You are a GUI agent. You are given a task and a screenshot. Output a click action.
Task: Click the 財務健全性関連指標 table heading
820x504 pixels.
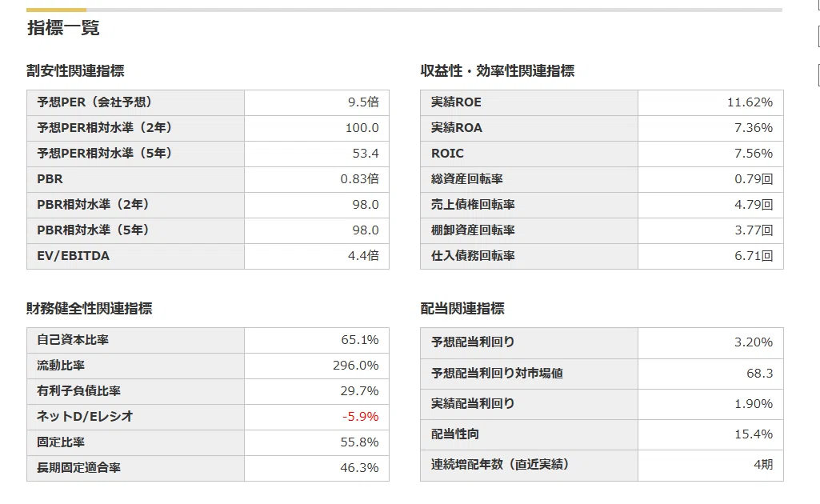click(90, 309)
